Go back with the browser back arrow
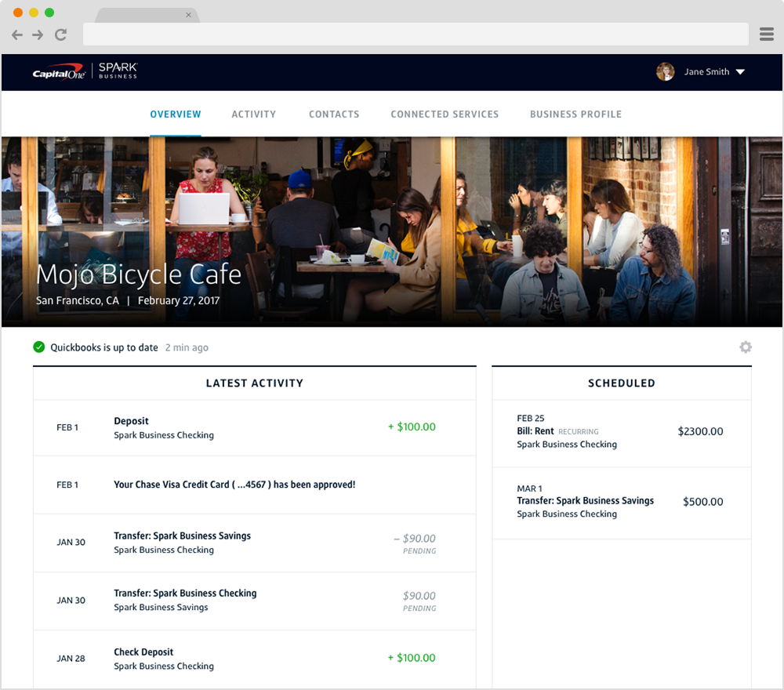Screen dimensions: 784x690 pyautogui.click(x=17, y=34)
